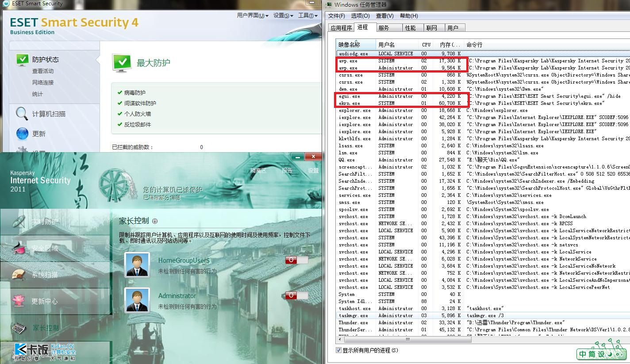Click 个人防火墙 status item in ESET
This screenshot has width=630, height=364.
coord(134,114)
